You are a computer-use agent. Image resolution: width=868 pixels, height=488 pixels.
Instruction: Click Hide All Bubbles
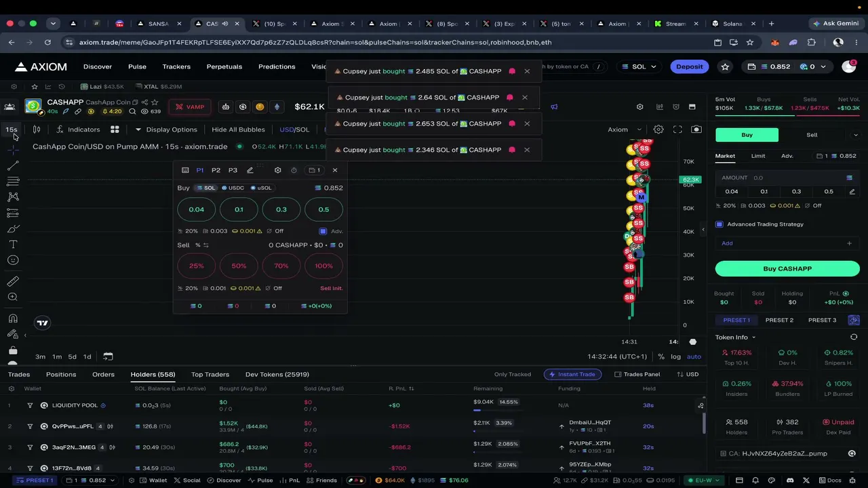238,129
